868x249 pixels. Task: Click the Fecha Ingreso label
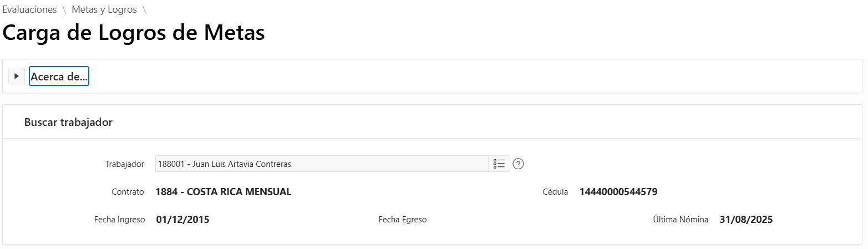pyautogui.click(x=119, y=220)
